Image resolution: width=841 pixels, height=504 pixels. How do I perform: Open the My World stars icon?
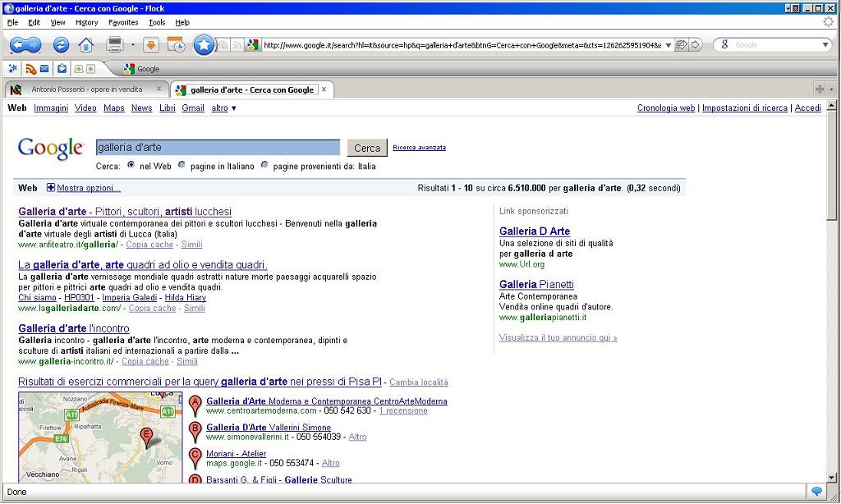point(13,69)
